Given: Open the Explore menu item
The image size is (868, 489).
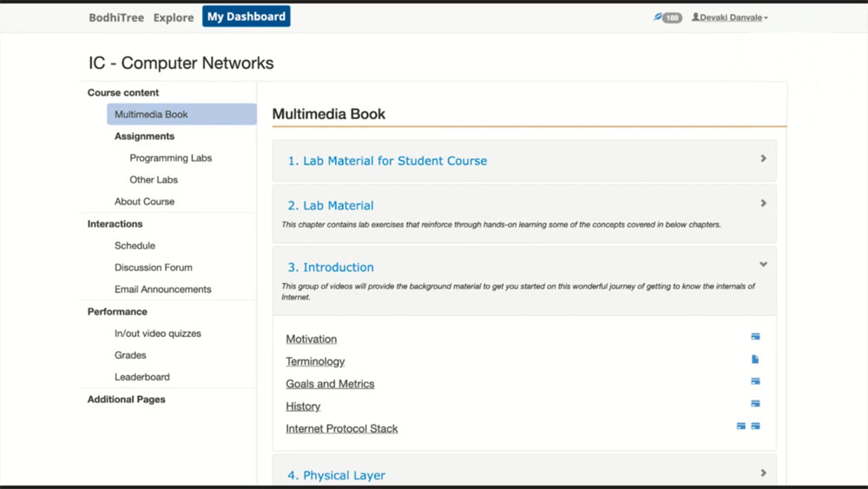Looking at the screenshot, I should pyautogui.click(x=174, y=17).
